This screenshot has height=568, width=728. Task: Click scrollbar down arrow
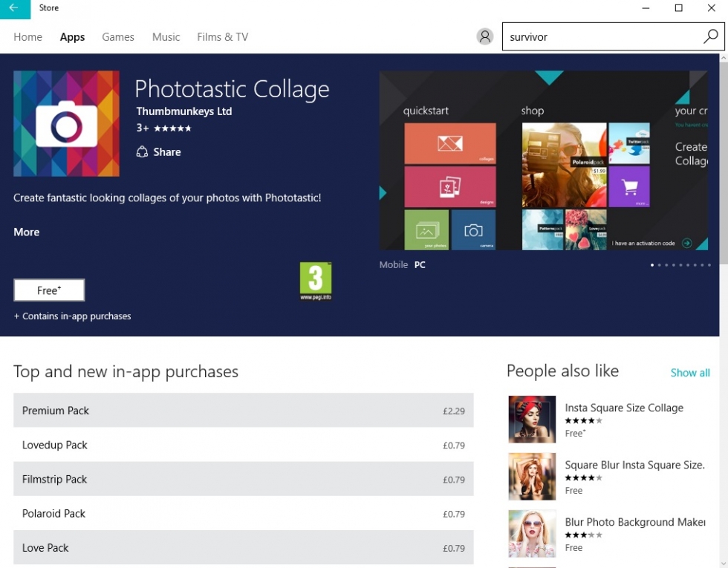724,564
